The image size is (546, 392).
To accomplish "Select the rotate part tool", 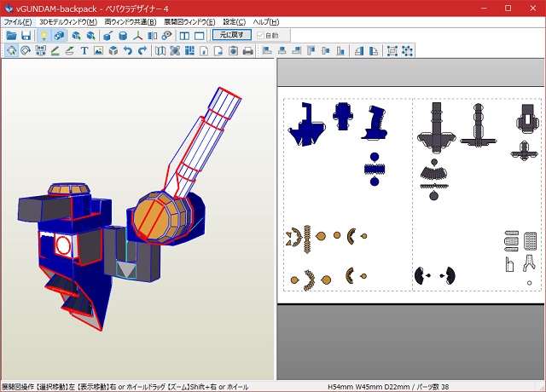I will [26, 51].
